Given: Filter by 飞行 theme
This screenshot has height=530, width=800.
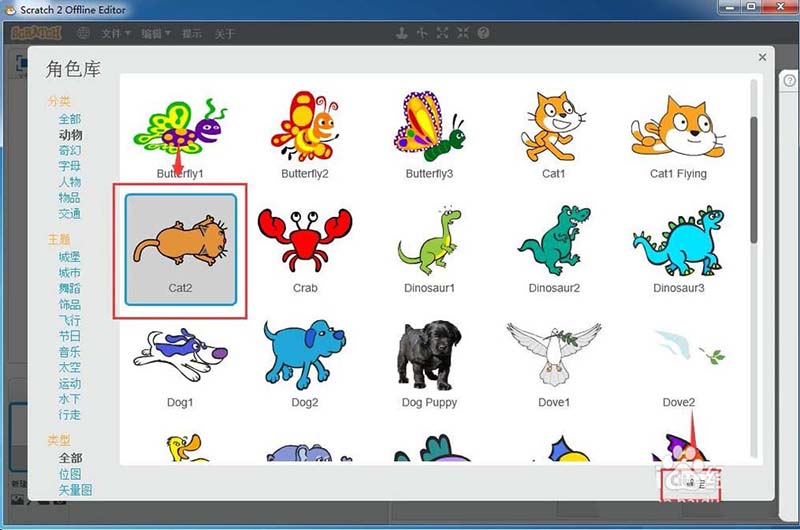Looking at the screenshot, I should pos(70,320).
